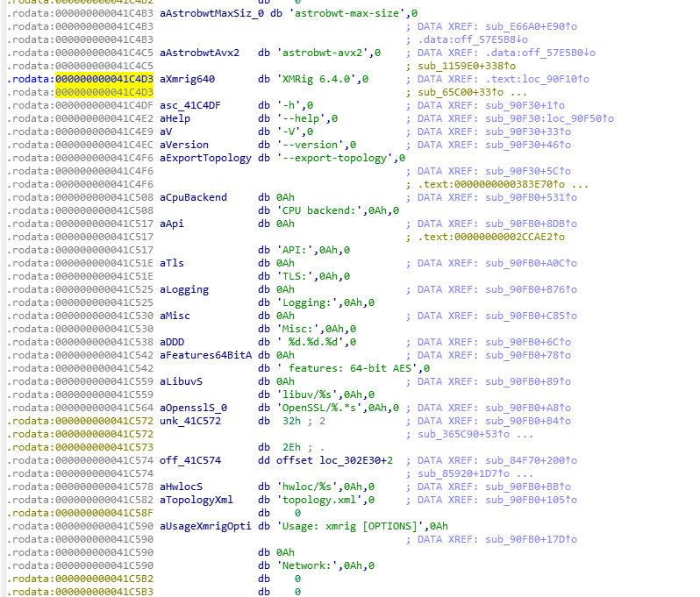
Task: Select the unk_41C572 label
Action: [x=190, y=421]
